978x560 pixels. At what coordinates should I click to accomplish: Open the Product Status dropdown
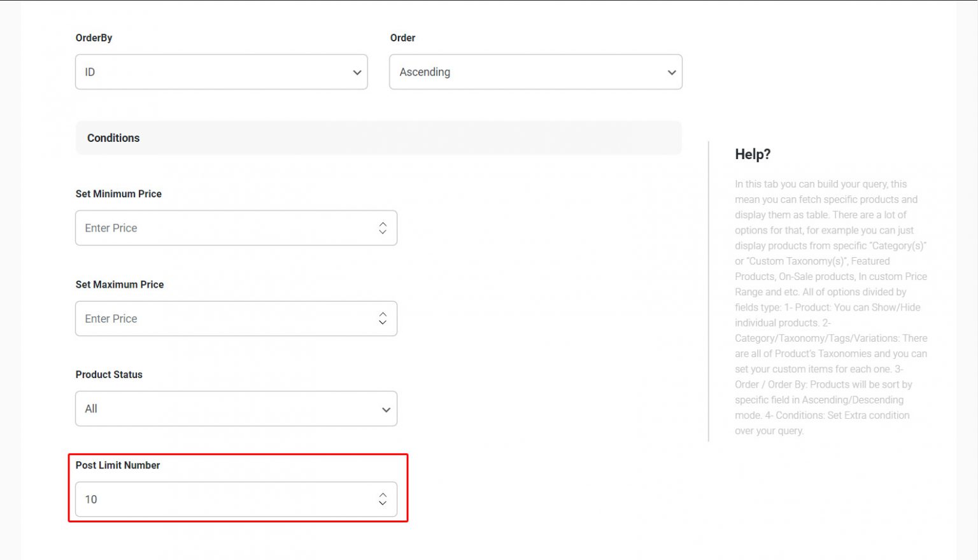(236, 409)
